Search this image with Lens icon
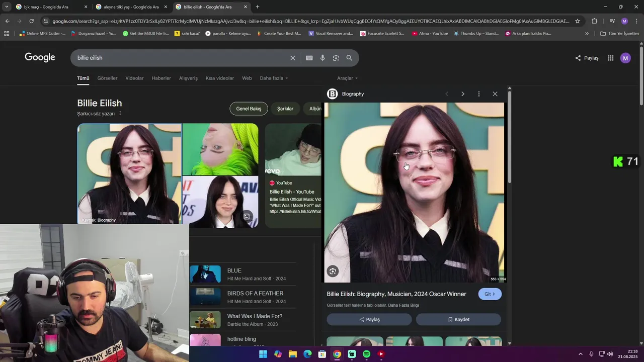This screenshot has width=644, height=362. [x=333, y=271]
